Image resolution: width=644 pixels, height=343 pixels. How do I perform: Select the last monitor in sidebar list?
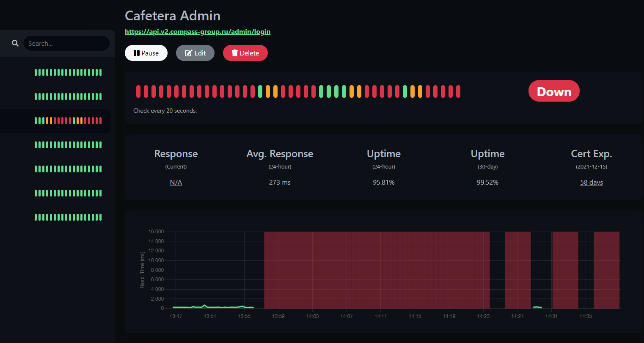[68, 217]
